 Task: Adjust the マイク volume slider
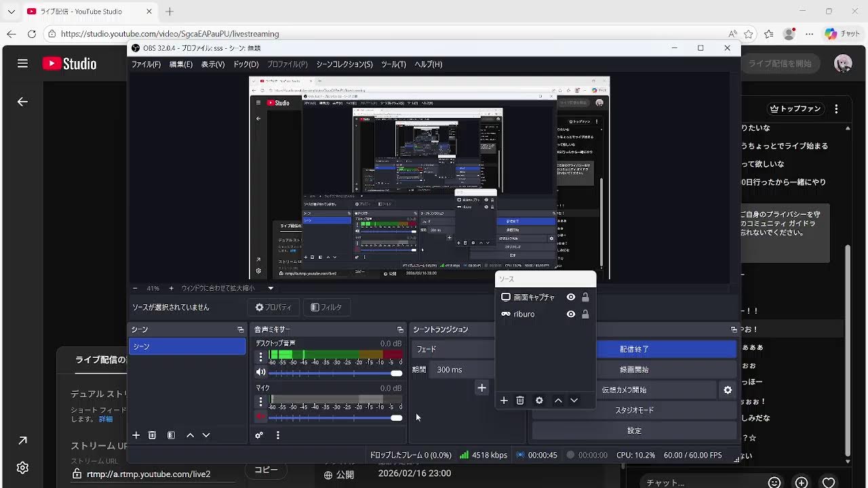335,418
